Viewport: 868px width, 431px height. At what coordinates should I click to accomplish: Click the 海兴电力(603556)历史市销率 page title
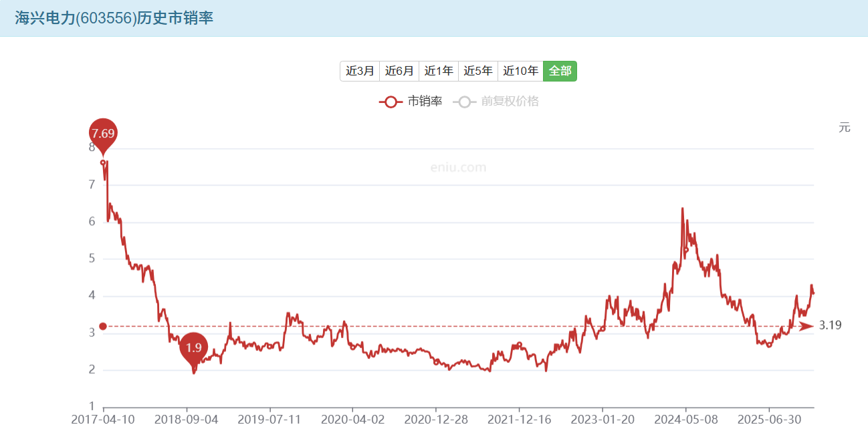pos(114,19)
